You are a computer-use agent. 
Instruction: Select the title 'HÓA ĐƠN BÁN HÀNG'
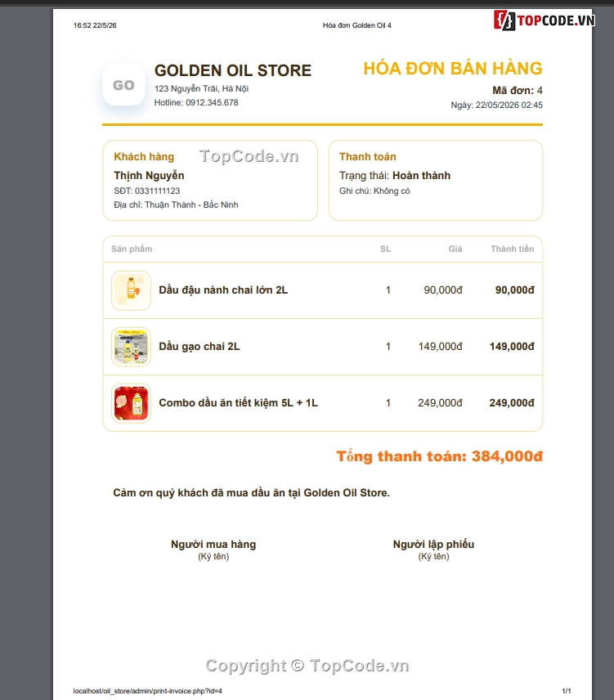tap(452, 69)
